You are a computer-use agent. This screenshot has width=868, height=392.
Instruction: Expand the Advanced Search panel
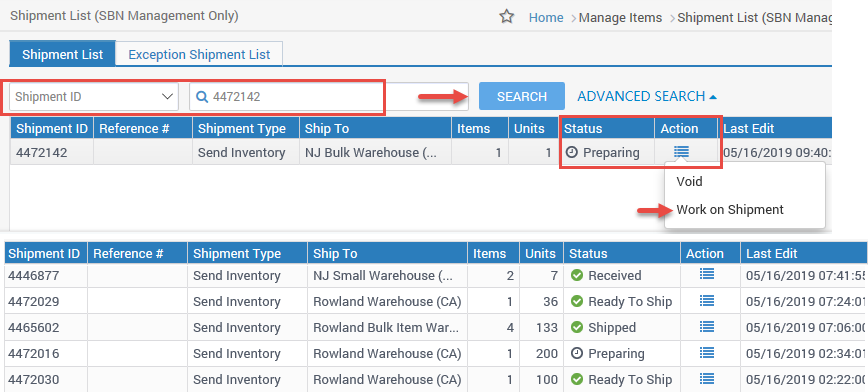647,96
